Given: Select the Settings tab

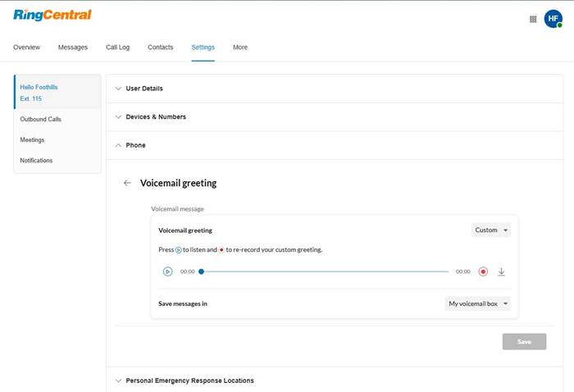Looking at the screenshot, I should click(203, 48).
